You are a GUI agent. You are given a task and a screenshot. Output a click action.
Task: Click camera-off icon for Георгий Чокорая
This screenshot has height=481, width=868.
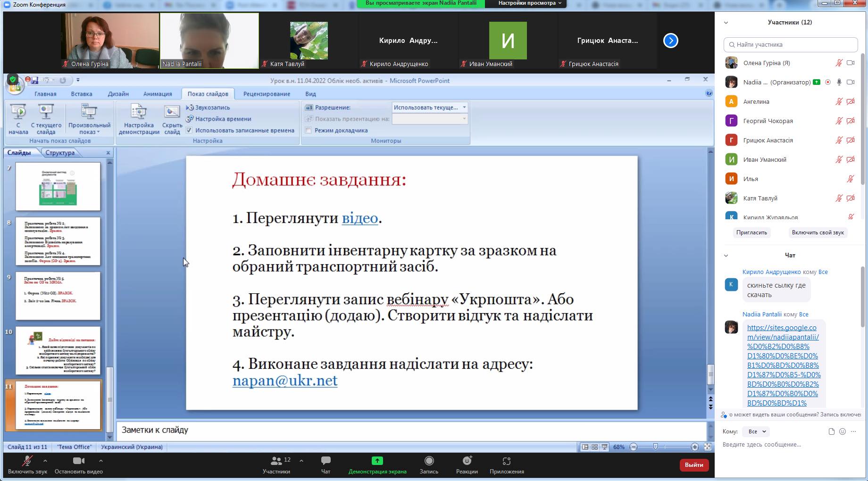click(851, 121)
